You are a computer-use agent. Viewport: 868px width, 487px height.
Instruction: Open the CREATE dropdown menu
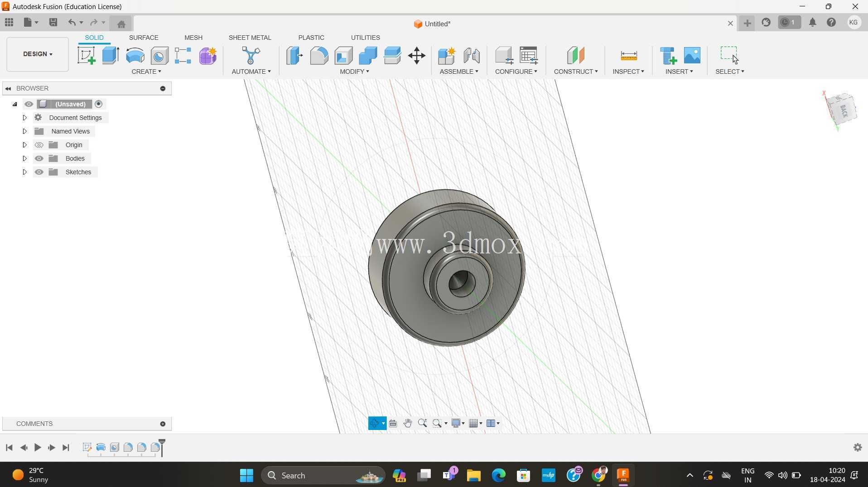[x=146, y=72]
